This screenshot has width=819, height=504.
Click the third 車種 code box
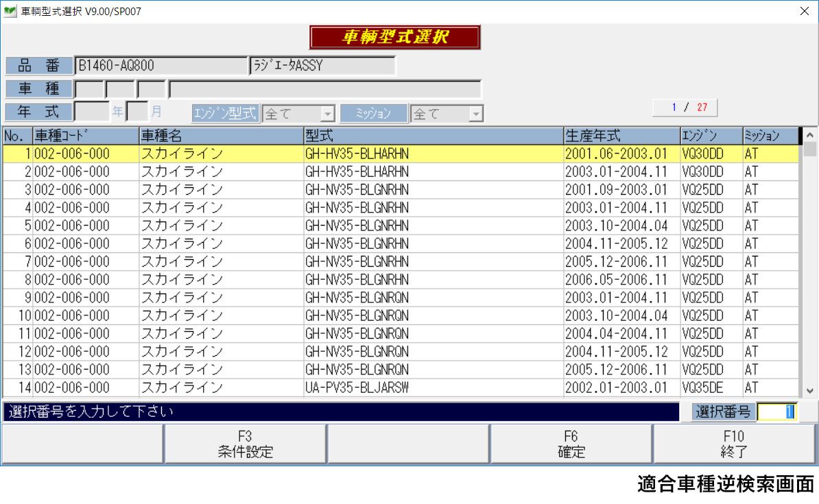tap(152, 88)
